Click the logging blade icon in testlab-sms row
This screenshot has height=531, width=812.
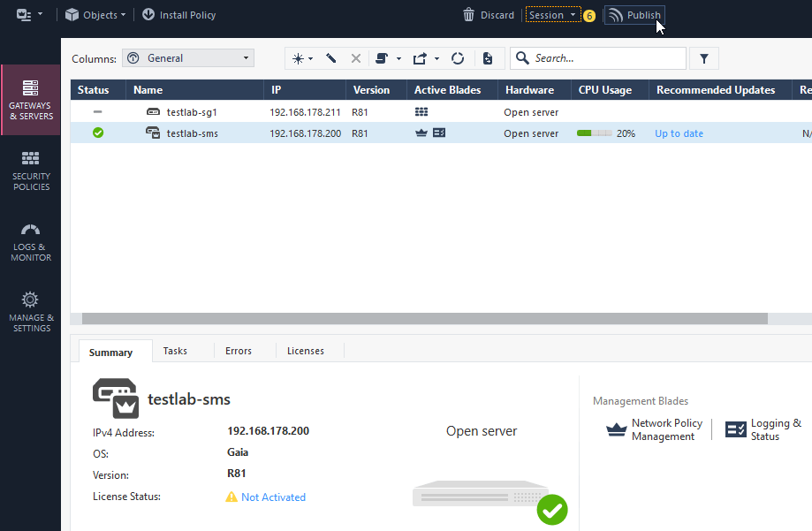pyautogui.click(x=439, y=133)
